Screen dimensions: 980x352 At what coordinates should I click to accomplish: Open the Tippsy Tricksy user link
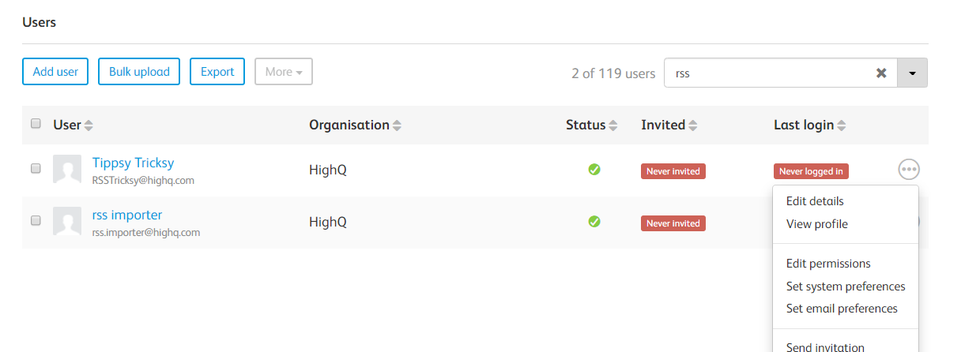[x=133, y=163]
